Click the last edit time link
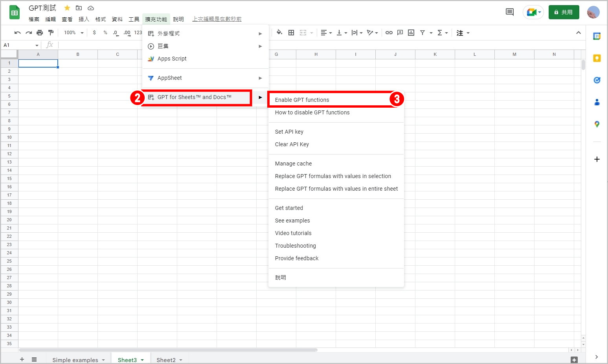 pyautogui.click(x=217, y=19)
